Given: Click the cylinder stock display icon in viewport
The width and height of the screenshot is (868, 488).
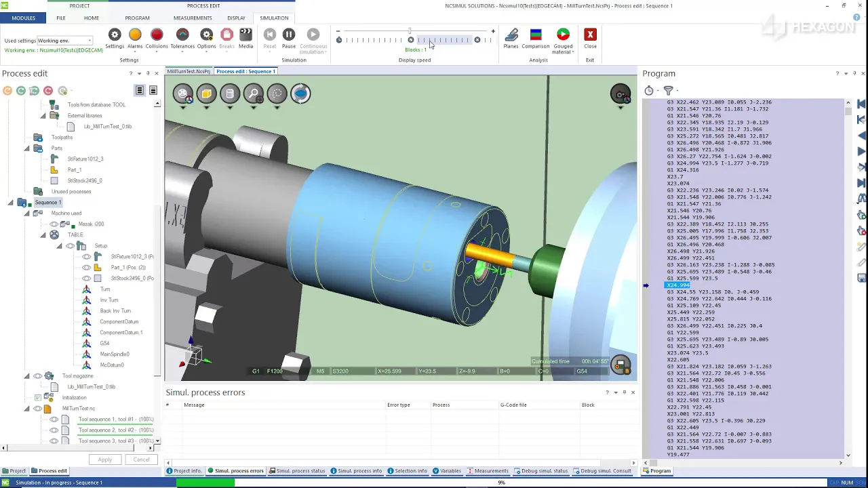Looking at the screenshot, I should [x=230, y=94].
